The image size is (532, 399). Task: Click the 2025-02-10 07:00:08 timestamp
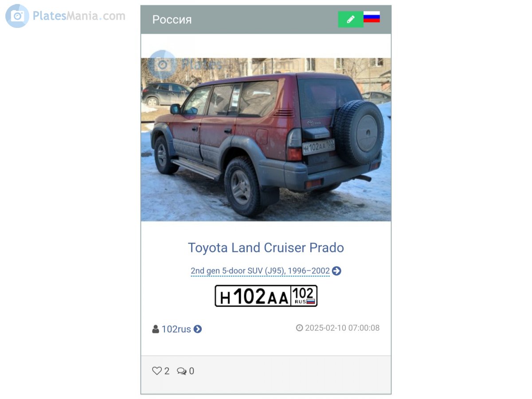click(342, 328)
